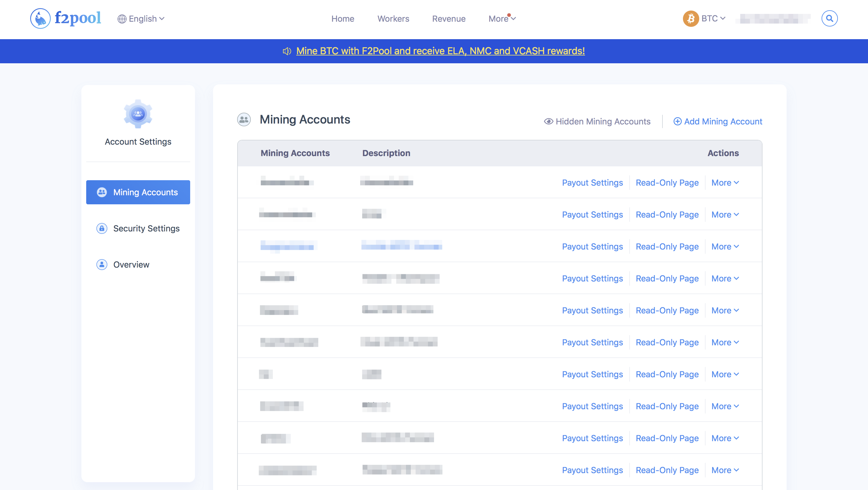Open Payout Settings for the first account row
The image size is (868, 490).
(592, 183)
